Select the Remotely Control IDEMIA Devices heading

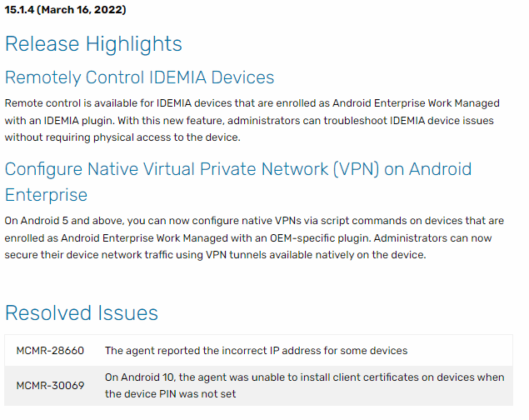coord(139,77)
